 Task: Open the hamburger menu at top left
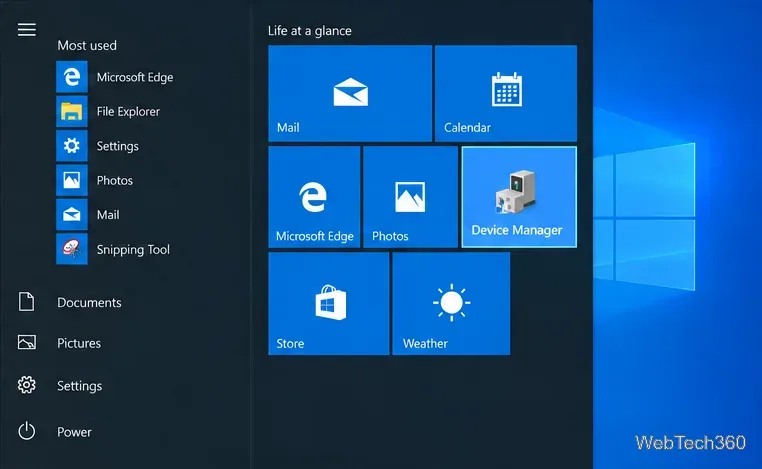pos(27,30)
